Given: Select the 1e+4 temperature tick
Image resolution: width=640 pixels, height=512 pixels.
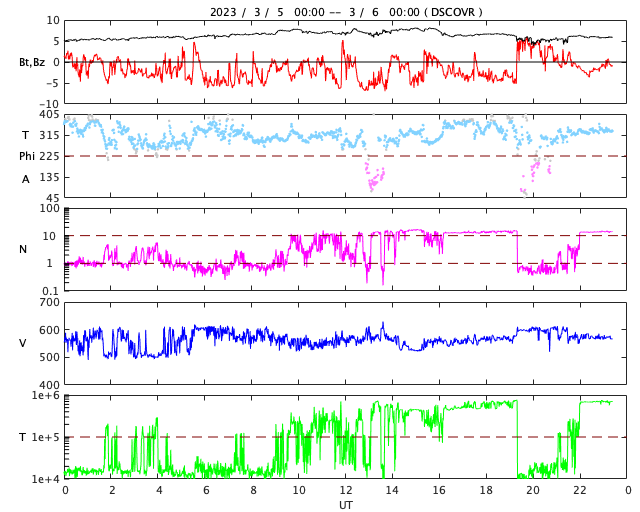Looking at the screenshot, I should 45,479.
